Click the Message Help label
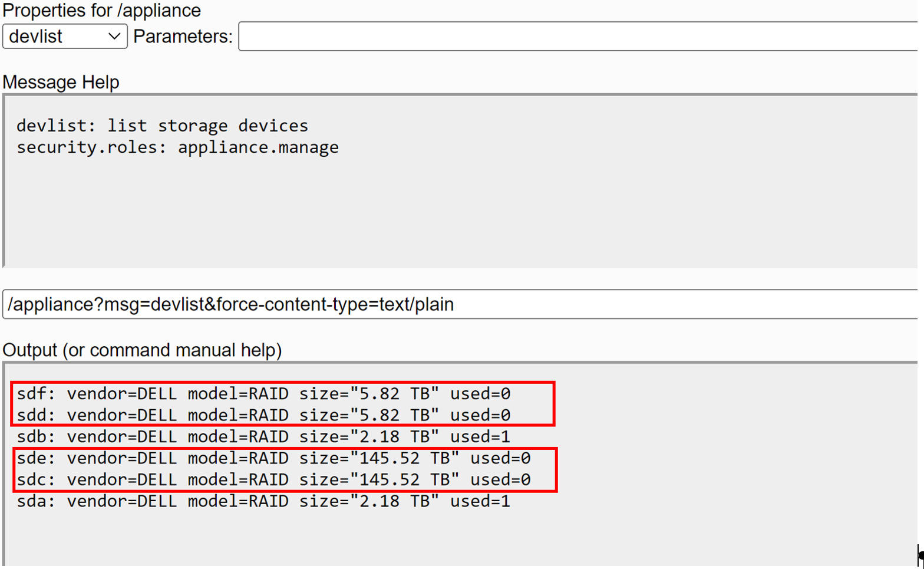This screenshot has height=569, width=924. pyautogui.click(x=61, y=82)
